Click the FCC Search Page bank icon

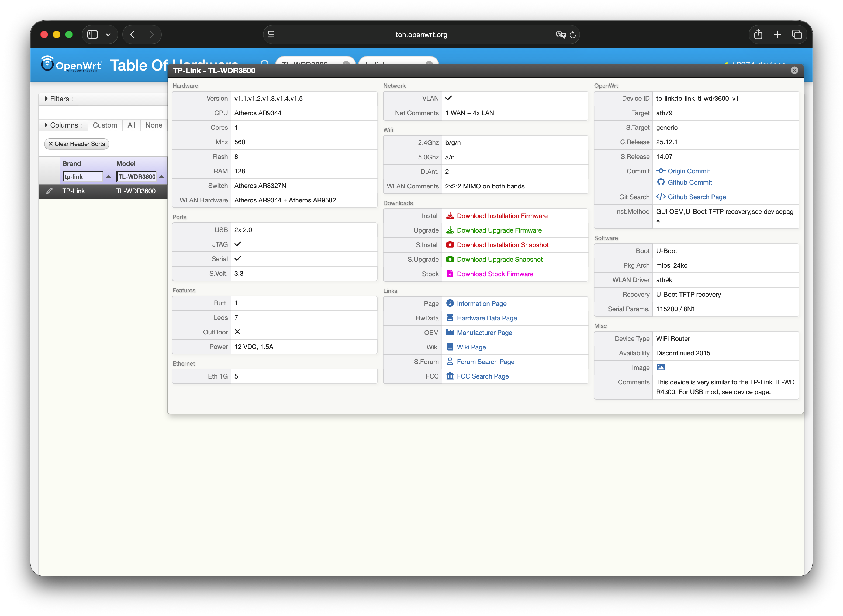click(450, 376)
